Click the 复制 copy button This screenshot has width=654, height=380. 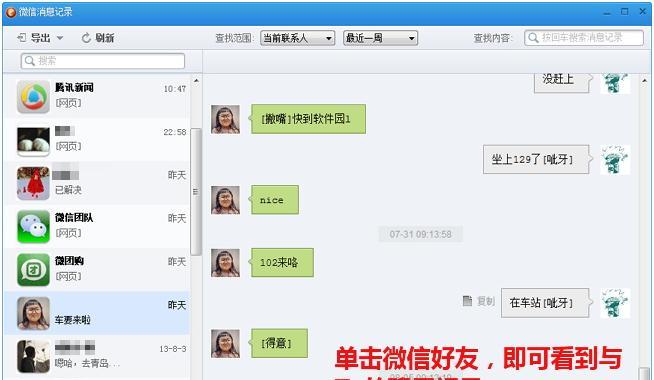pyautogui.click(x=485, y=301)
